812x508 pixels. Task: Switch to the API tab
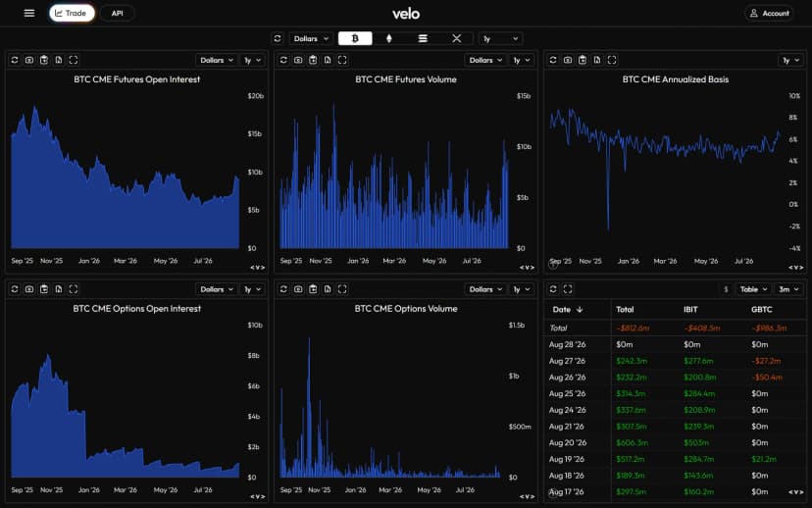117,13
